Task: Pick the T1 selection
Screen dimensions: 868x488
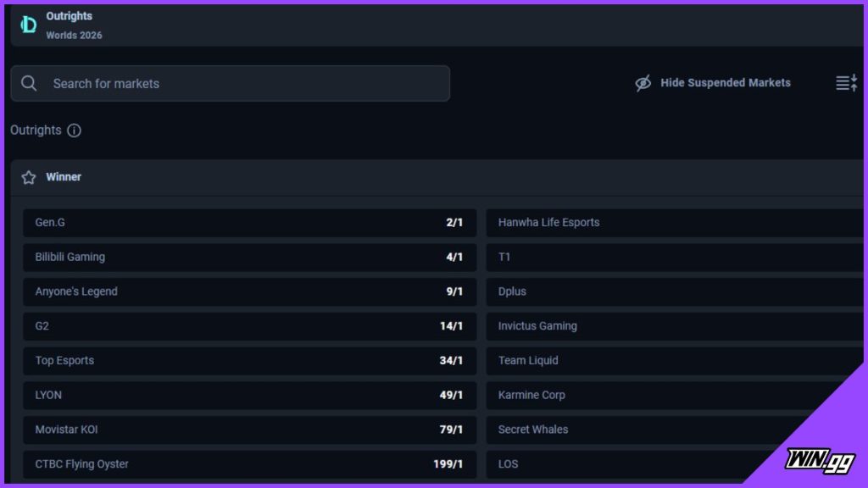Action: click(x=675, y=258)
